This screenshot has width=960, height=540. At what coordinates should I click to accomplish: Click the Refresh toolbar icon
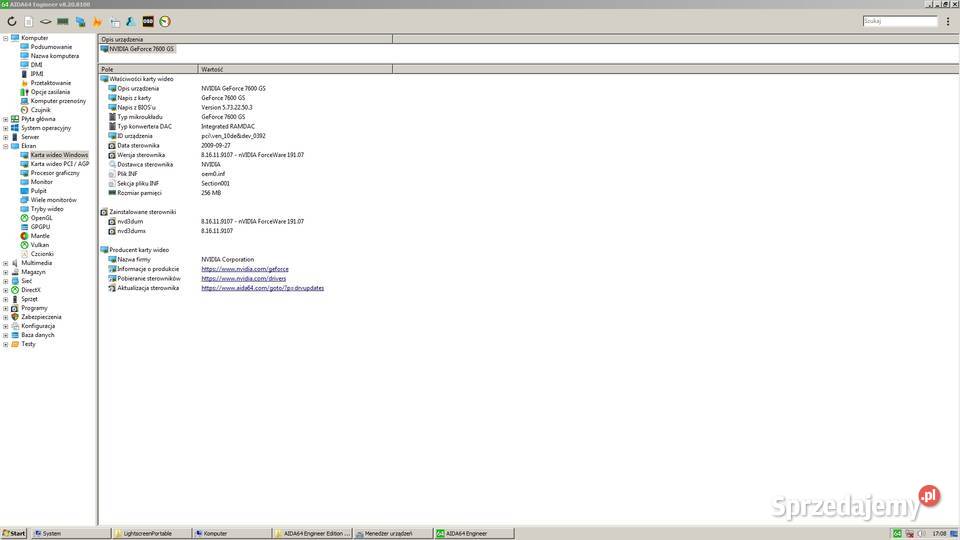[12, 21]
